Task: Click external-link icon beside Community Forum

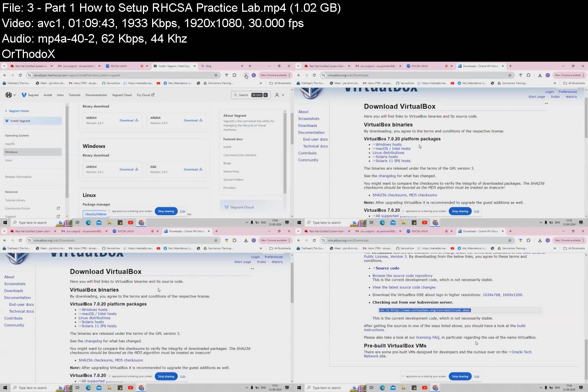Action: pyautogui.click(x=58, y=208)
